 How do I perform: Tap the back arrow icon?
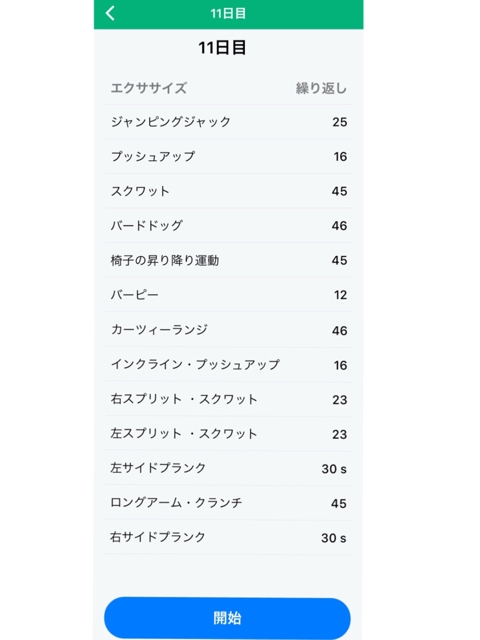tap(110, 13)
